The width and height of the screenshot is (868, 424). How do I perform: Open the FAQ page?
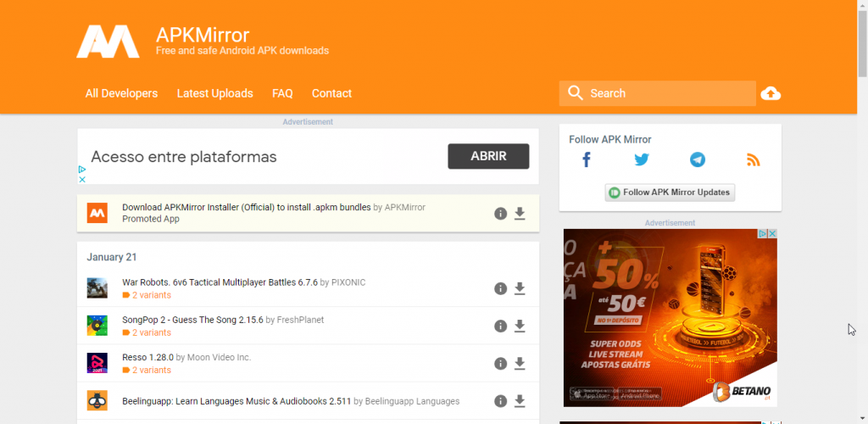pyautogui.click(x=282, y=93)
